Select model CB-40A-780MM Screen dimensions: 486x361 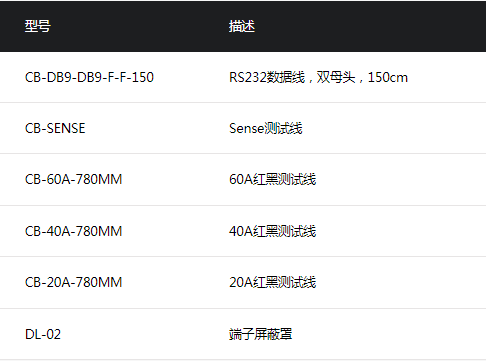(74, 231)
